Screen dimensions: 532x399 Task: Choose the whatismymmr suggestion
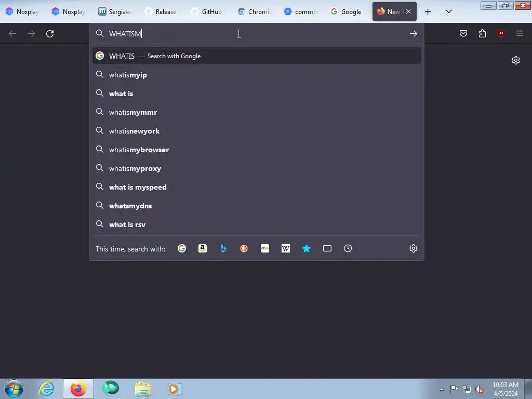pos(257,112)
